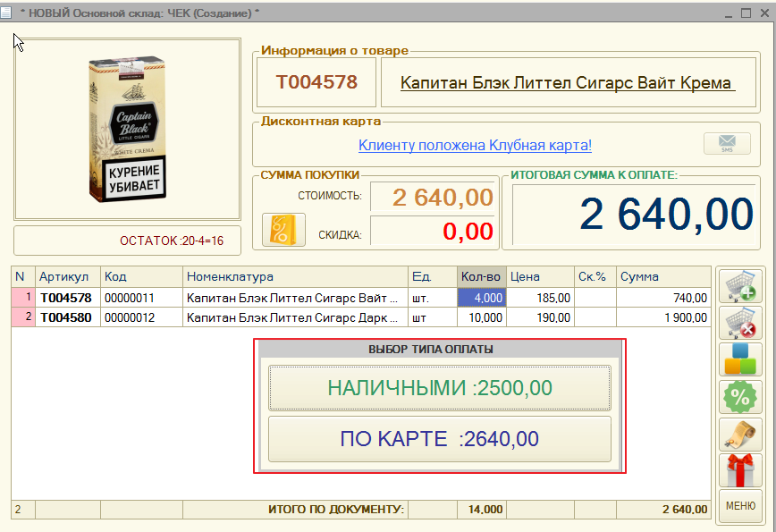Click price cell 185,00
Viewport: 776px width, 532px height.
[x=540, y=298]
